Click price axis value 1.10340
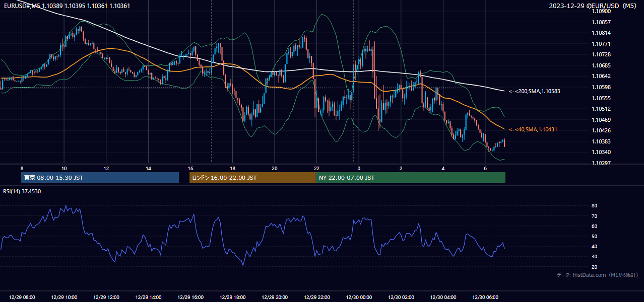 [x=602, y=152]
